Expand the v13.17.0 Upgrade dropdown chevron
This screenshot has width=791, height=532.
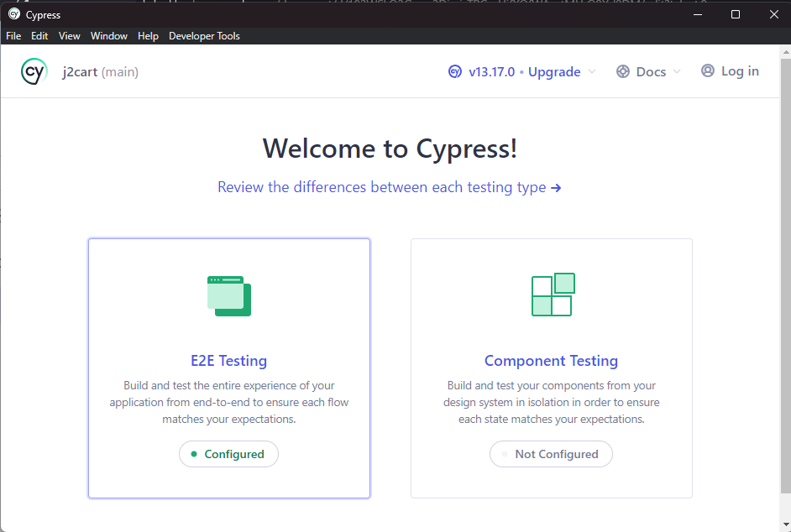(x=592, y=71)
